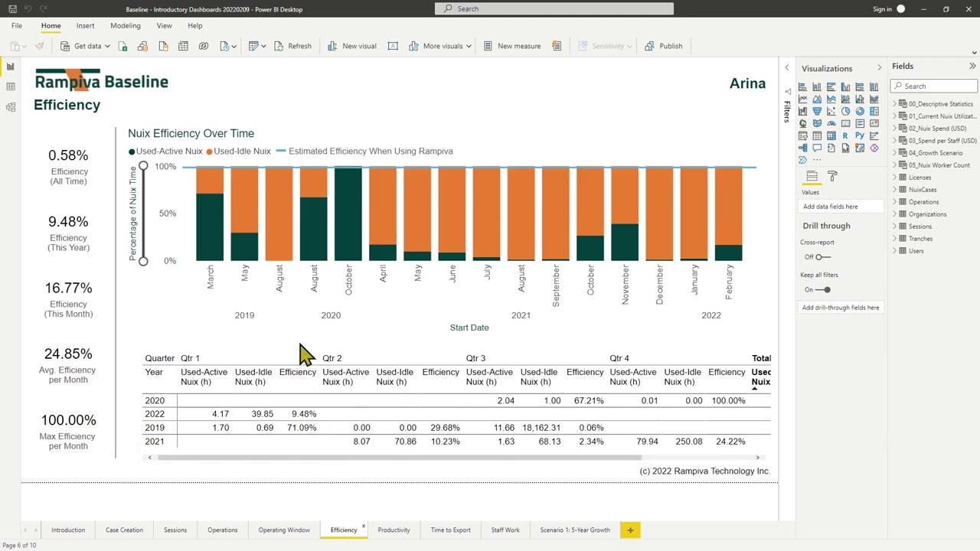Click the Fields pane Search box
This screenshot has height=551, width=980.
(x=934, y=86)
